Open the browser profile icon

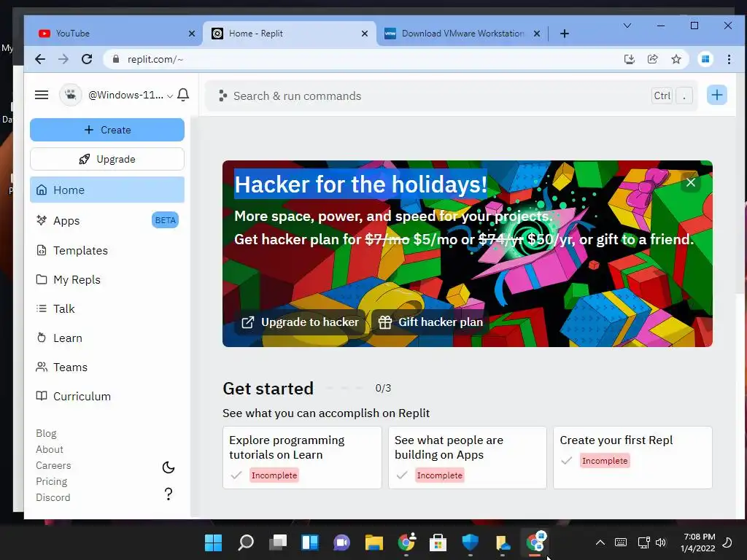point(705,59)
